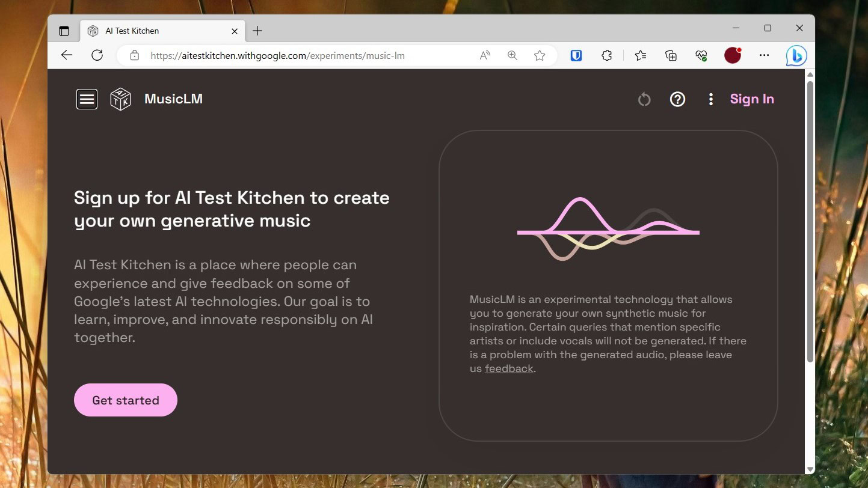Open the page's three-dot options menu
Image resolution: width=868 pixels, height=488 pixels.
click(710, 99)
